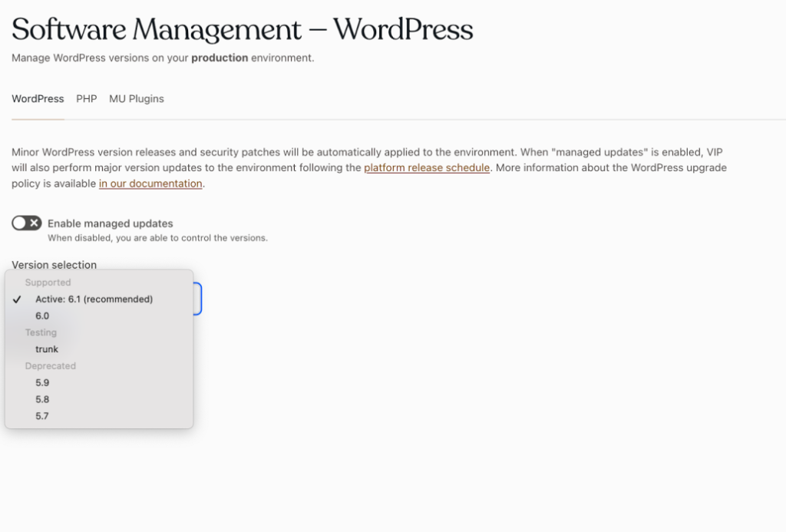Click 'When disabled, you are able to control' text

click(x=157, y=238)
